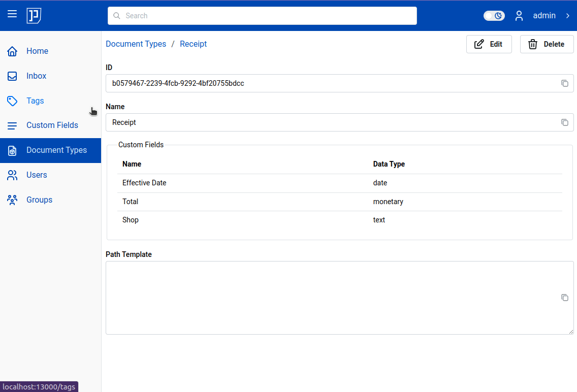Toggle the dark mode switch
The width and height of the screenshot is (577, 392).
point(494,16)
